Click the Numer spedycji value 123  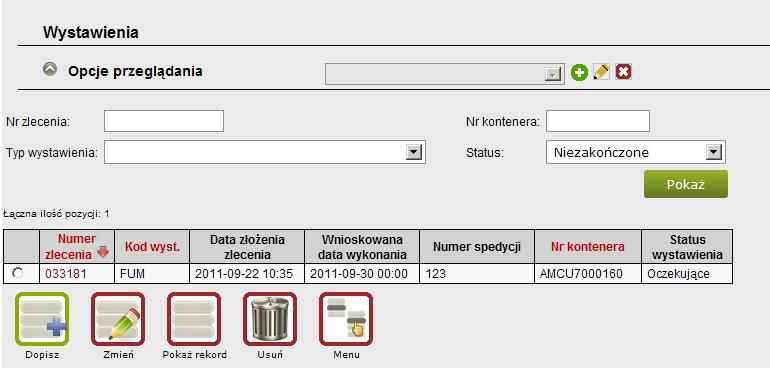pos(477,274)
